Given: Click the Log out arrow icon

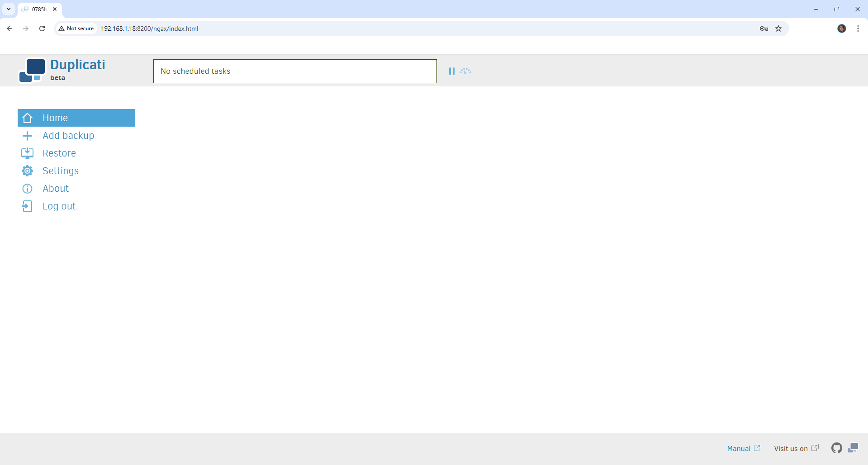Looking at the screenshot, I should click(27, 206).
